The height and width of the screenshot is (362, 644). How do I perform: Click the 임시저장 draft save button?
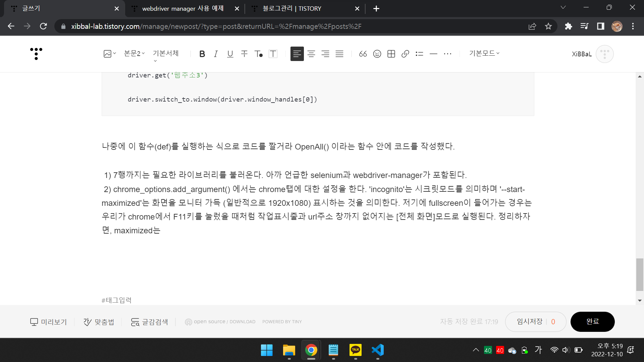530,321
